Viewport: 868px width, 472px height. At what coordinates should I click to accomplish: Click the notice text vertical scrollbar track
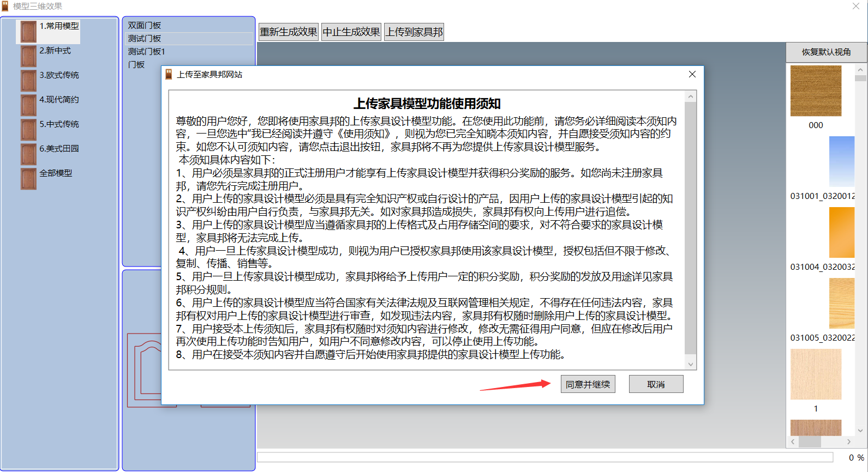click(x=690, y=231)
